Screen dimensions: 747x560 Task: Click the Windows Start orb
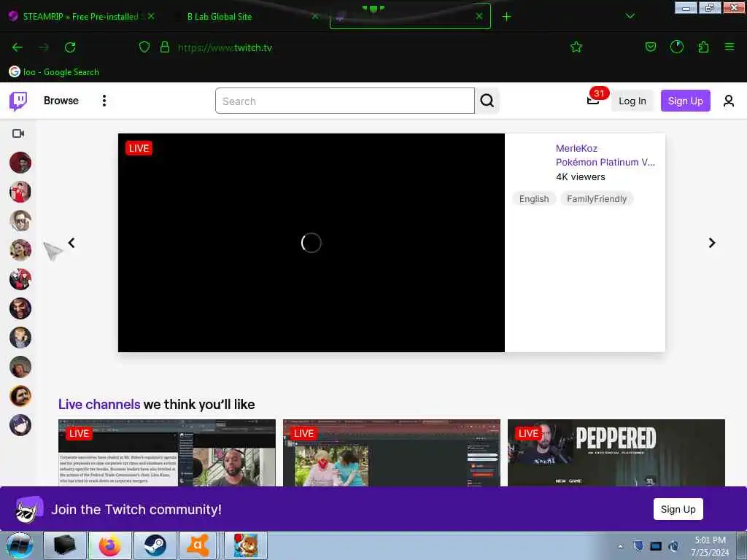pyautogui.click(x=20, y=545)
